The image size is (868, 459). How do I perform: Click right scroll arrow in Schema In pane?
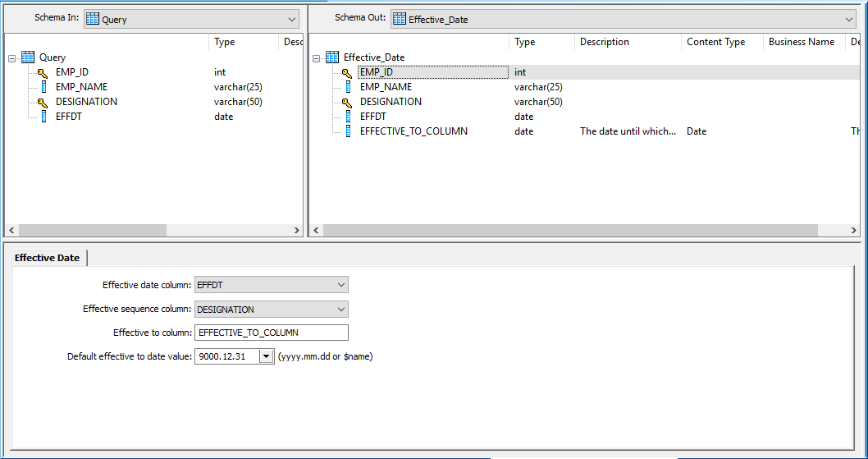click(x=296, y=230)
